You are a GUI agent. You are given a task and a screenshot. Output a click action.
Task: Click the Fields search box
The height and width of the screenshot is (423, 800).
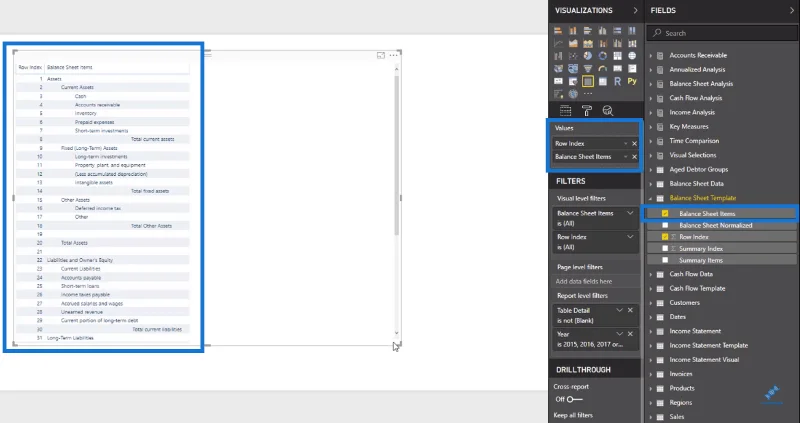tap(722, 33)
